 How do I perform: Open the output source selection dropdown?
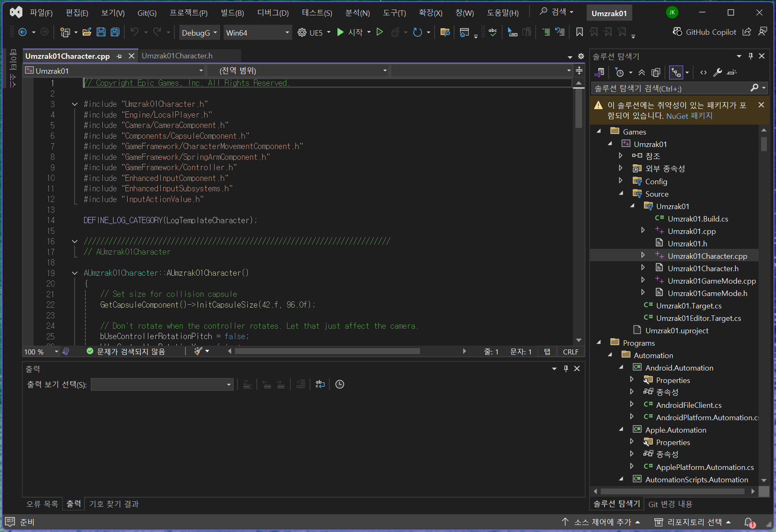point(162,384)
